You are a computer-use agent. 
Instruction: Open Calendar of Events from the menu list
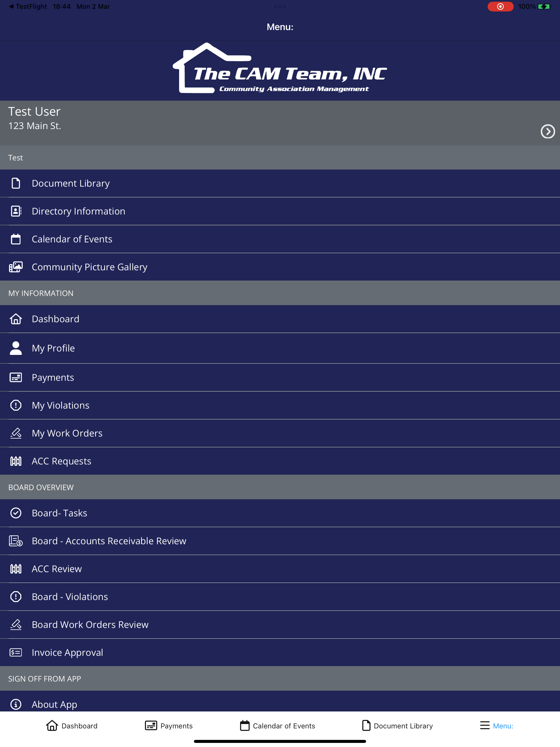(280, 239)
